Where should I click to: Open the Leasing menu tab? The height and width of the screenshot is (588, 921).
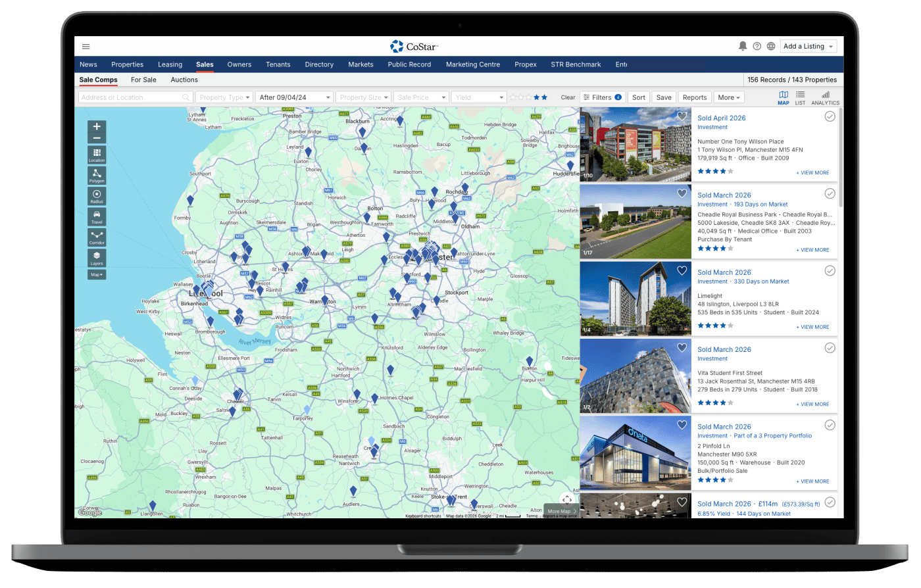[x=170, y=64]
